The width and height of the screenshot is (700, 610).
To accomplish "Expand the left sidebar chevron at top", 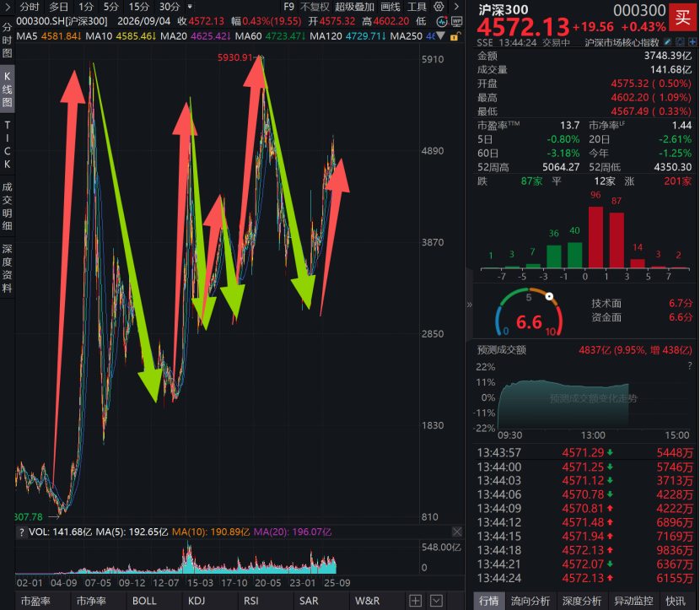I will pyautogui.click(x=8, y=7).
